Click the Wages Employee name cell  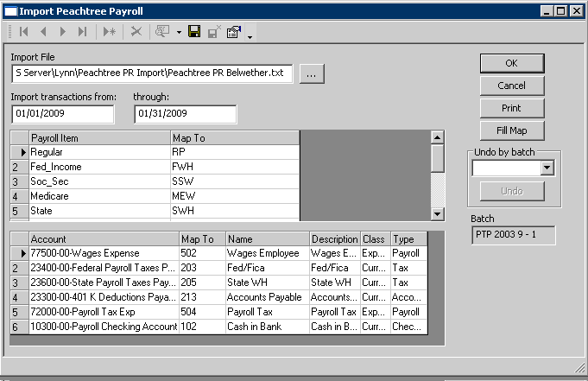pyautogui.click(x=268, y=253)
